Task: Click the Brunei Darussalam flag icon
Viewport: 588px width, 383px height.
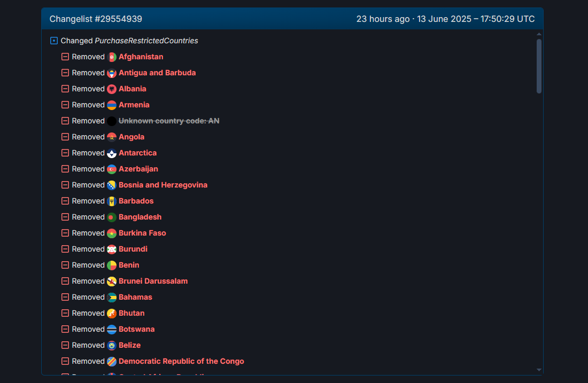Action: point(112,282)
